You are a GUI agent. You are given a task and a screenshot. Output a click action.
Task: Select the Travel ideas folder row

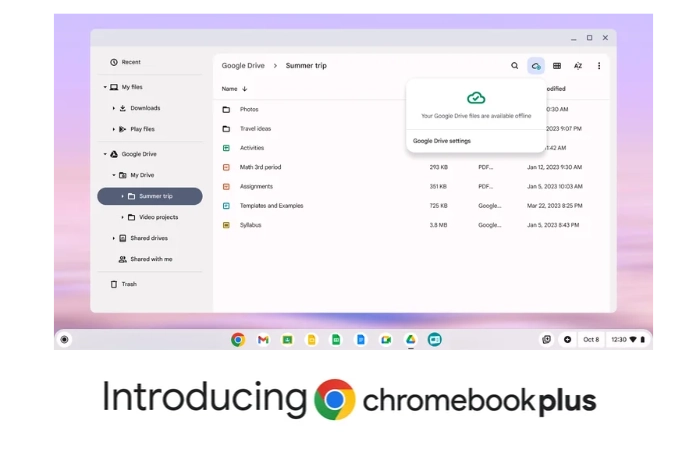(411, 129)
